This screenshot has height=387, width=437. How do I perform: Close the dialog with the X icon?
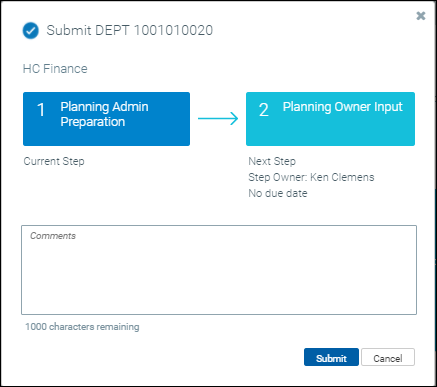pyautogui.click(x=421, y=16)
